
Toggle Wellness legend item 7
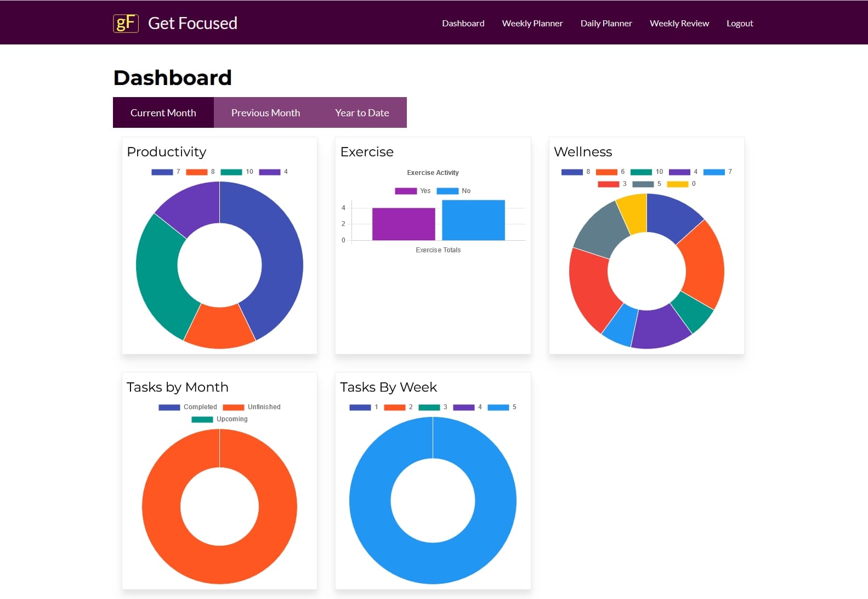718,172
